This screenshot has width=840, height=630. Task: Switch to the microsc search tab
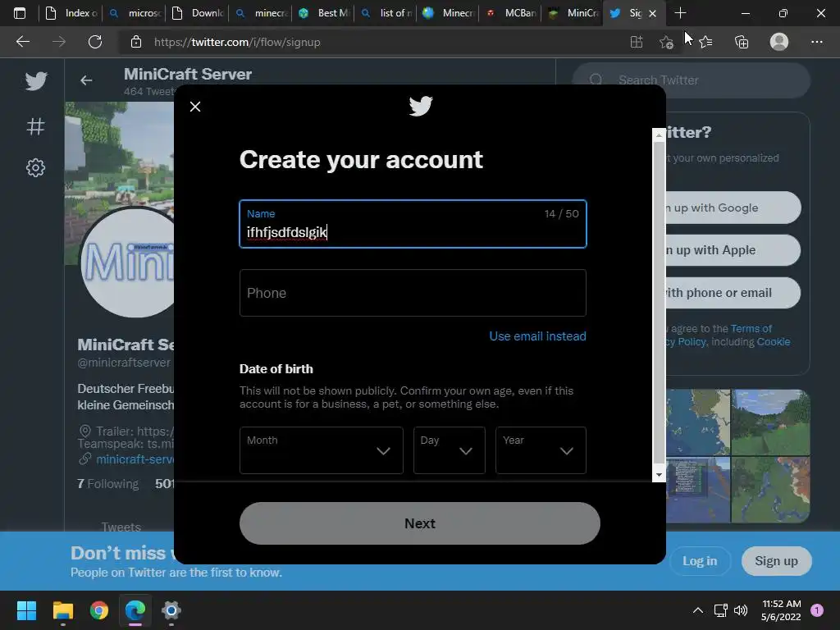135,13
